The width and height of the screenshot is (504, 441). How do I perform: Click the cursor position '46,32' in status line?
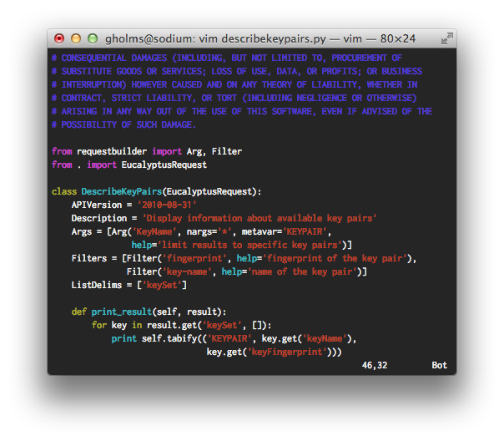375,365
